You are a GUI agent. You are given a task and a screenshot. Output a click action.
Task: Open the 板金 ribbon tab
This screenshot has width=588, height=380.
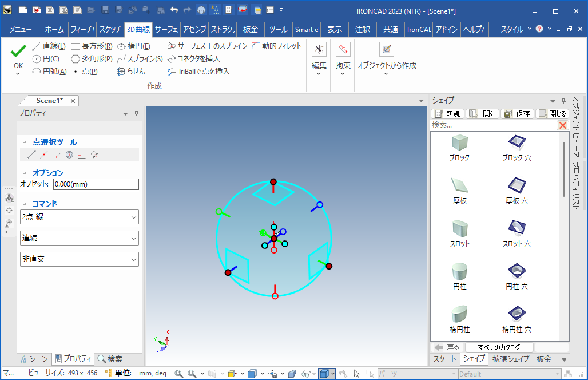click(250, 29)
